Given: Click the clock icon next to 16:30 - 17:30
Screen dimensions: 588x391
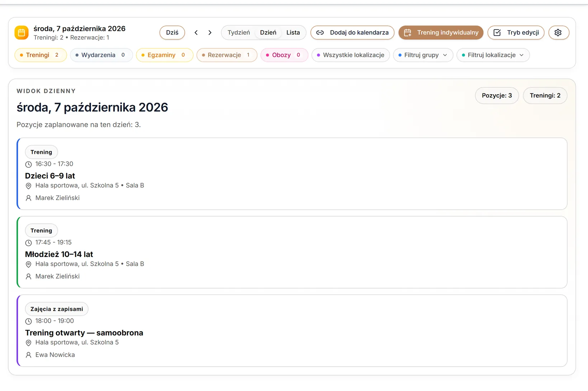Looking at the screenshot, I should click(29, 164).
